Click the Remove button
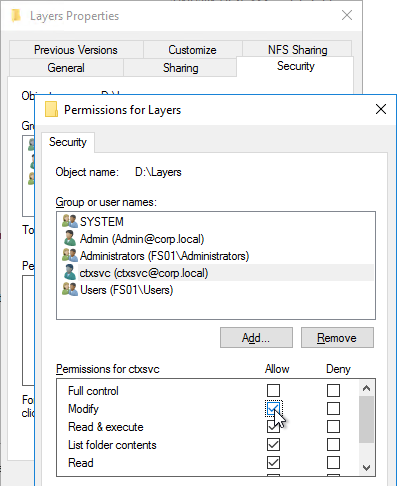Image resolution: width=397 pixels, height=486 pixels. coord(337,338)
